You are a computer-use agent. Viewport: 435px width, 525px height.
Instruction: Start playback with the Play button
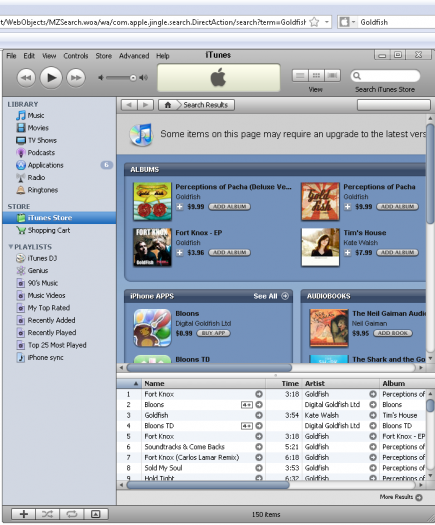pyautogui.click(x=51, y=78)
